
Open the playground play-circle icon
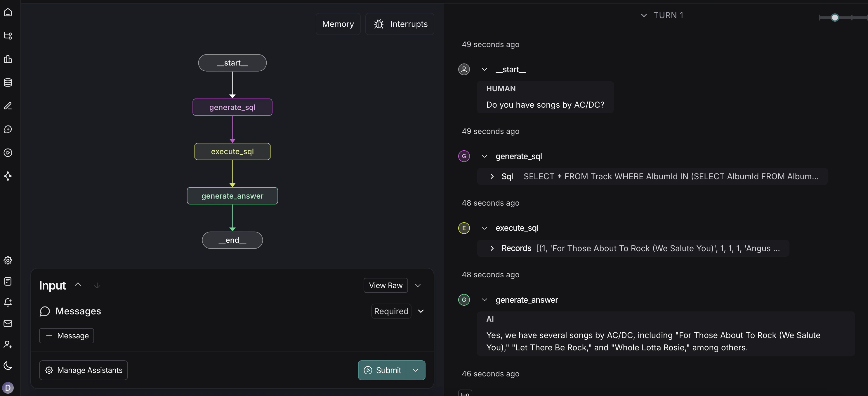point(8,152)
